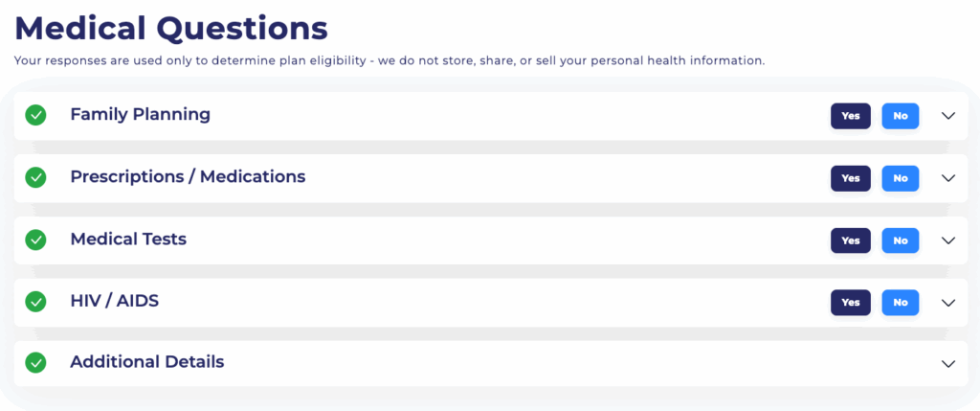This screenshot has width=980, height=411.
Task: Select Yes for Family Planning
Action: pyautogui.click(x=850, y=116)
